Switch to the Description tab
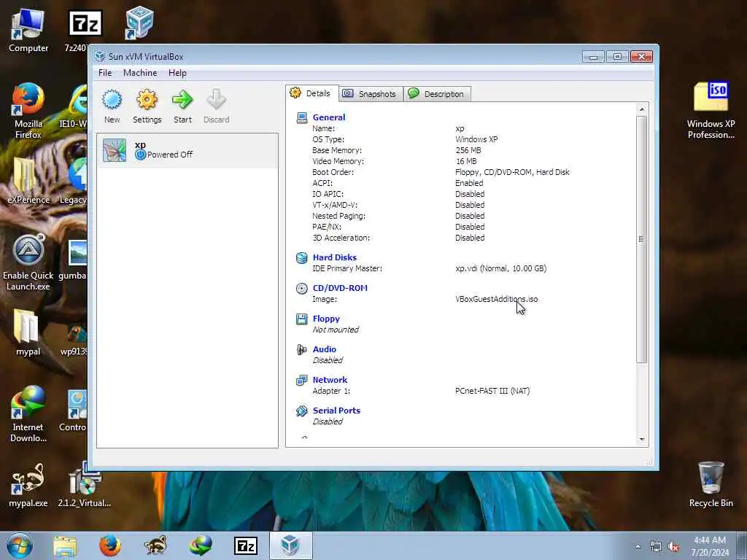This screenshot has width=747, height=560. (x=438, y=94)
